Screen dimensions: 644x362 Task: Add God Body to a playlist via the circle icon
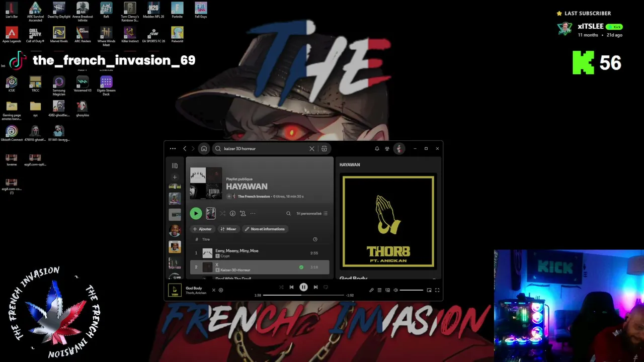221,290
